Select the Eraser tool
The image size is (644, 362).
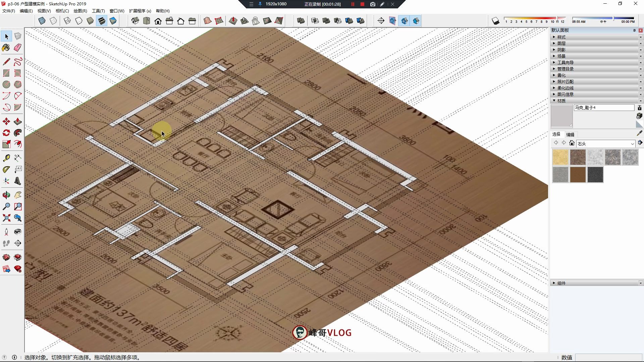coord(18,48)
